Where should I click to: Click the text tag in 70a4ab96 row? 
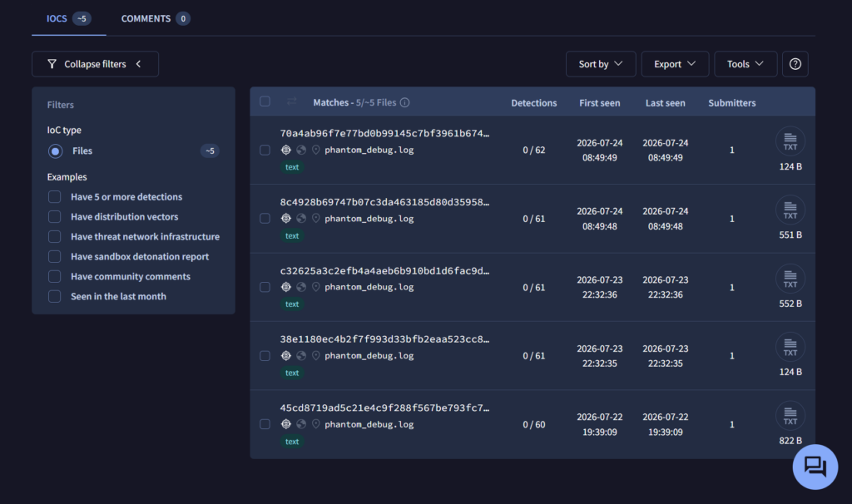[x=292, y=167]
